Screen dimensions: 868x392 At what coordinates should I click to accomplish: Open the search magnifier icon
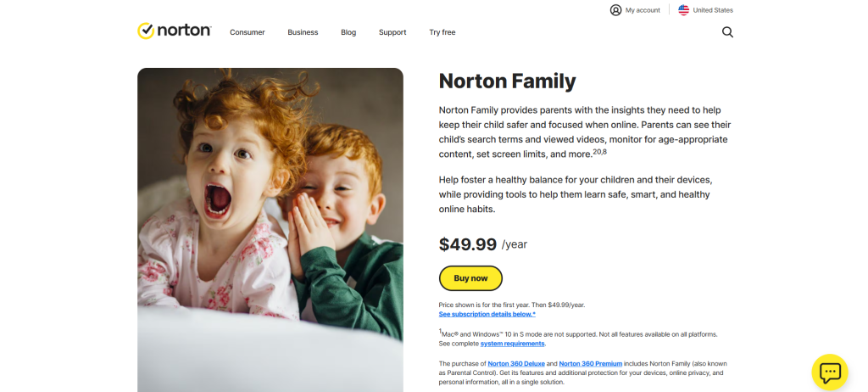click(727, 32)
